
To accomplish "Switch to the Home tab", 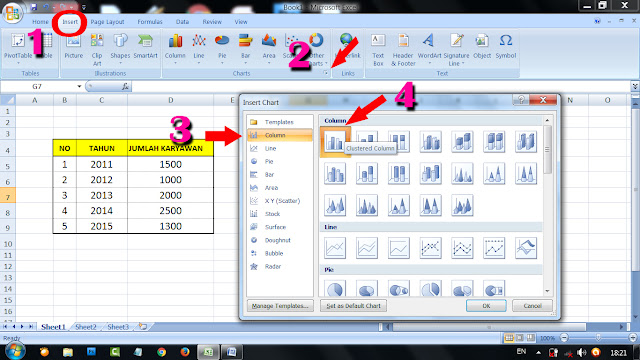I will (40, 22).
